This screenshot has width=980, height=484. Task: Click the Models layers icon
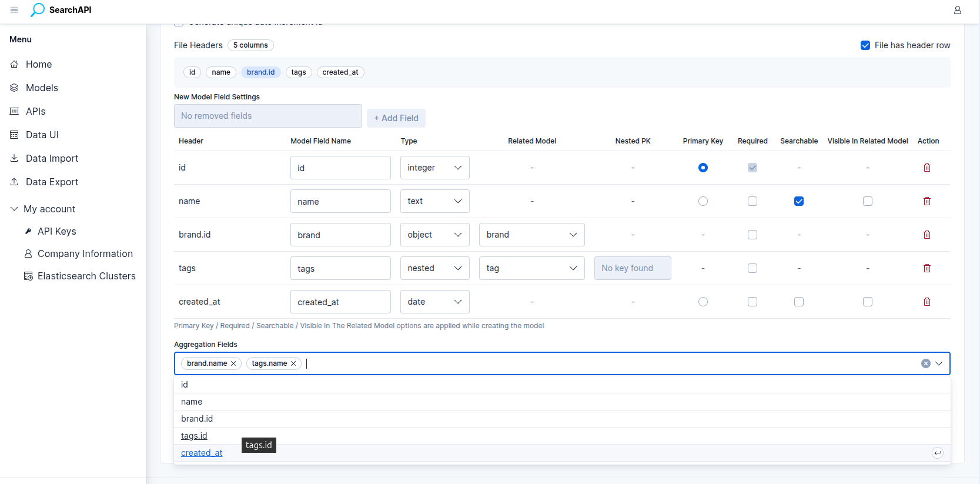pos(14,88)
